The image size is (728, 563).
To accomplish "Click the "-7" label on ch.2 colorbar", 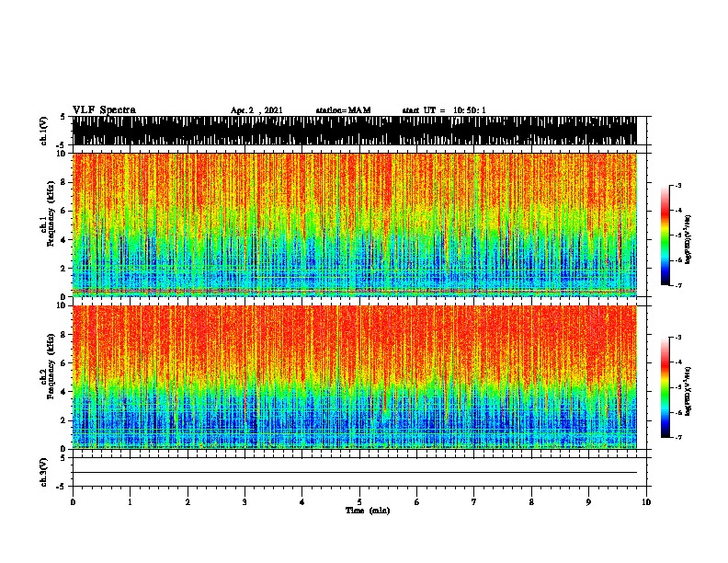I will click(x=678, y=438).
